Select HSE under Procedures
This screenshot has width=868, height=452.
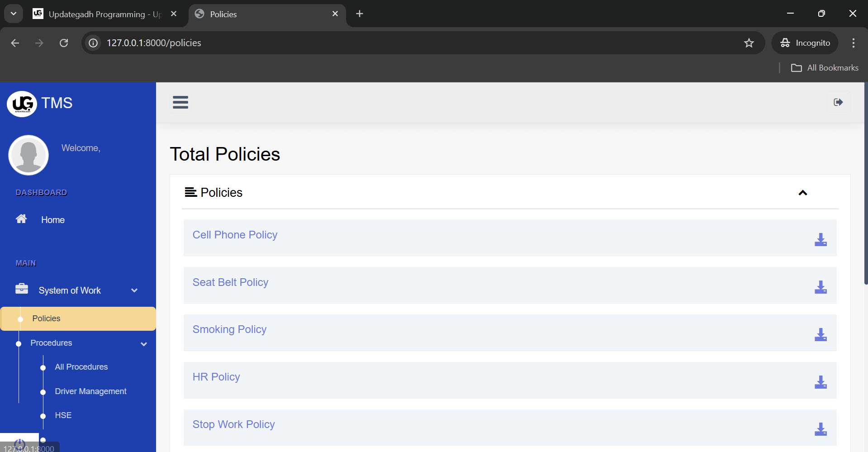(x=63, y=415)
